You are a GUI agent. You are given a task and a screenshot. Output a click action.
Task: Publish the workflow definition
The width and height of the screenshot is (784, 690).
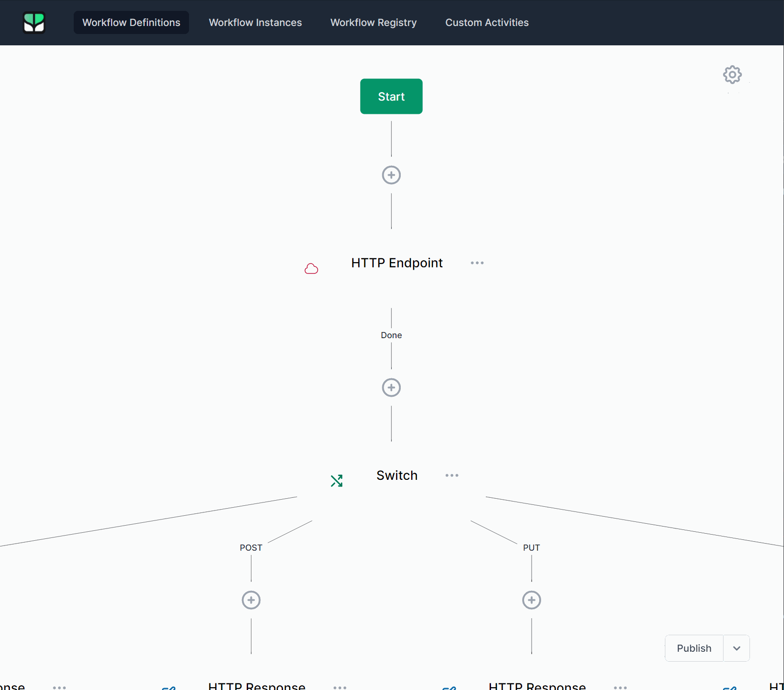click(x=693, y=648)
